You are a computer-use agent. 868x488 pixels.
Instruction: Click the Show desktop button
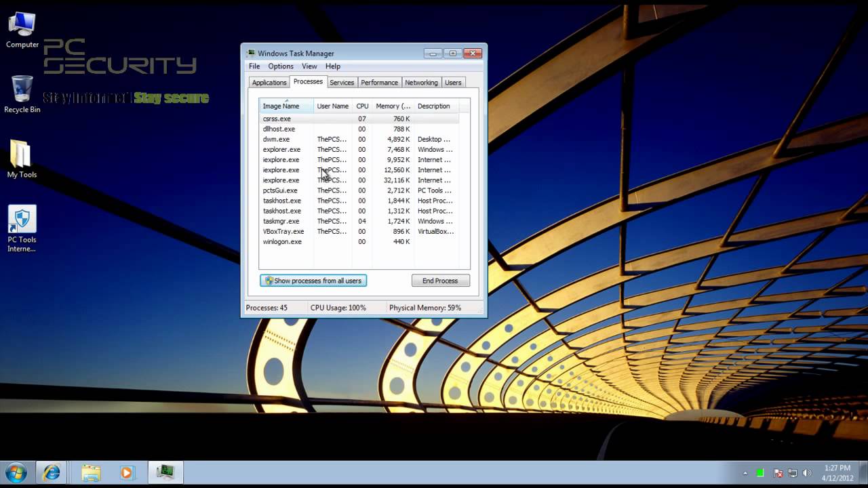pos(863,473)
